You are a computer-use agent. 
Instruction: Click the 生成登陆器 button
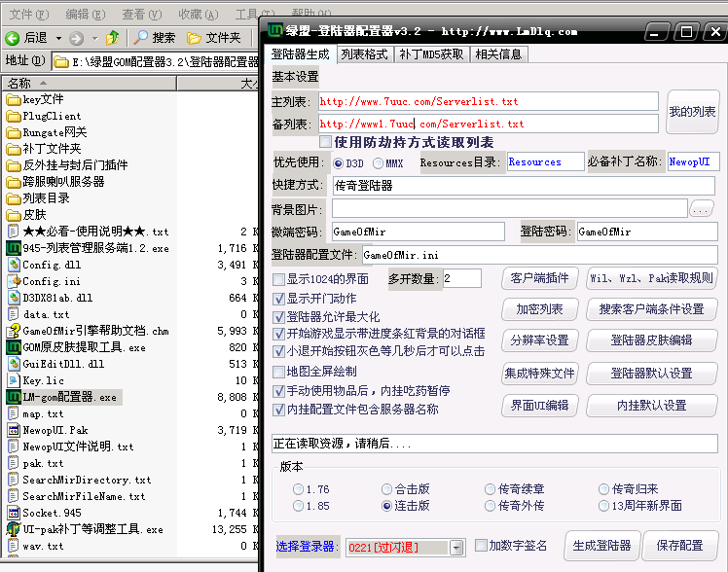click(x=601, y=546)
